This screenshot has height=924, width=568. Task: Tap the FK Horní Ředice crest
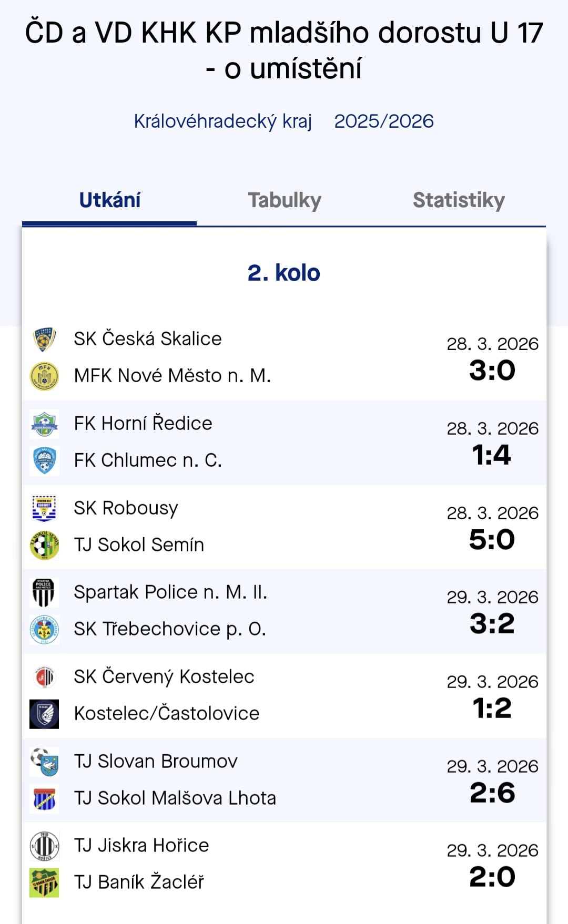point(44,424)
